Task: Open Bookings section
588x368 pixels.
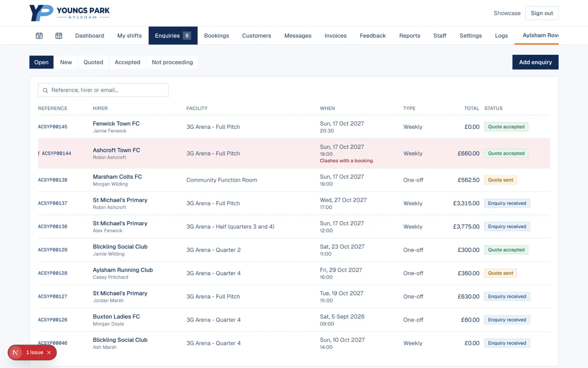Action: 216,36
